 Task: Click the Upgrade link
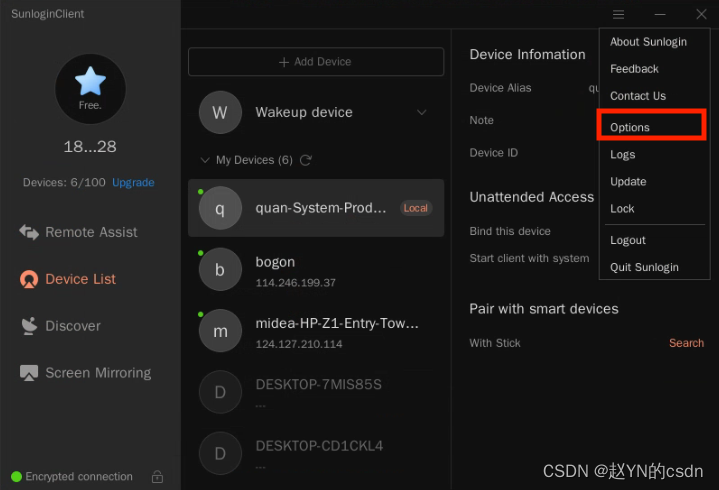point(133,182)
